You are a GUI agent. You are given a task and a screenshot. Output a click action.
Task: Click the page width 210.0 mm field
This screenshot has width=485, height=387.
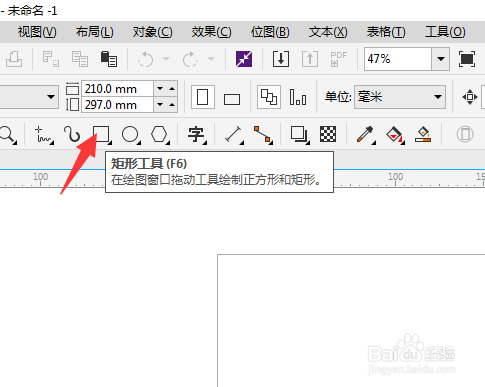tap(118, 89)
